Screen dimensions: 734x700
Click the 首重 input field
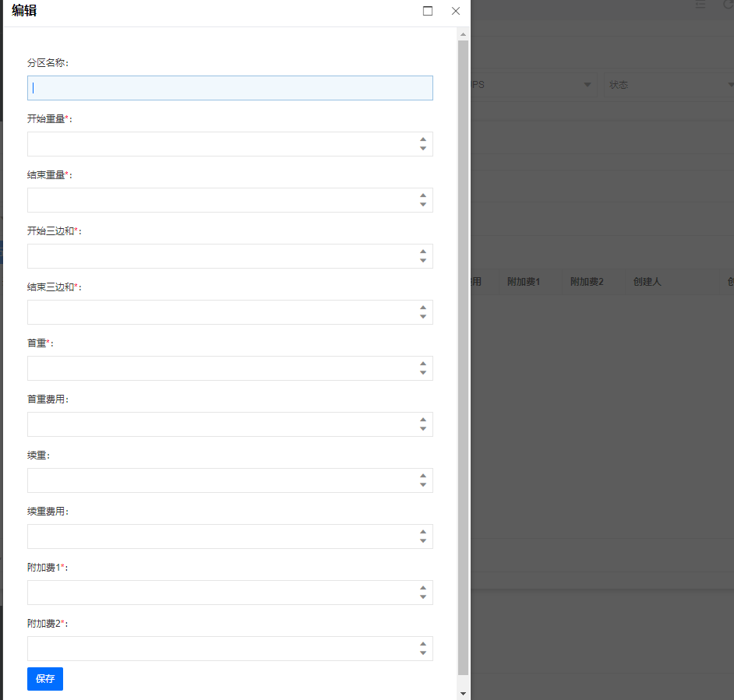coord(230,368)
